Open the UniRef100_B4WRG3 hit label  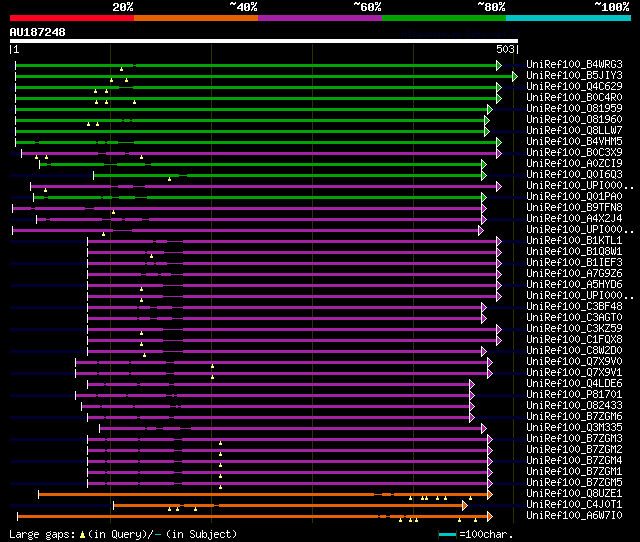[x=574, y=64]
